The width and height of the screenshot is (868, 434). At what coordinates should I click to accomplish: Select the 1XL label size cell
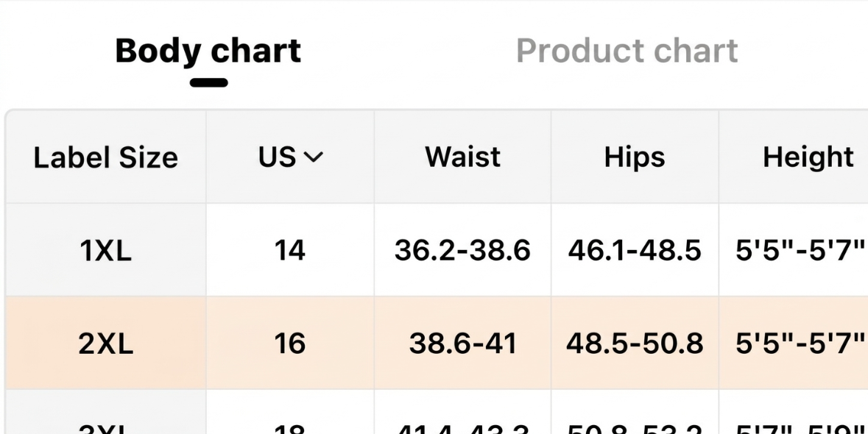pos(106,251)
